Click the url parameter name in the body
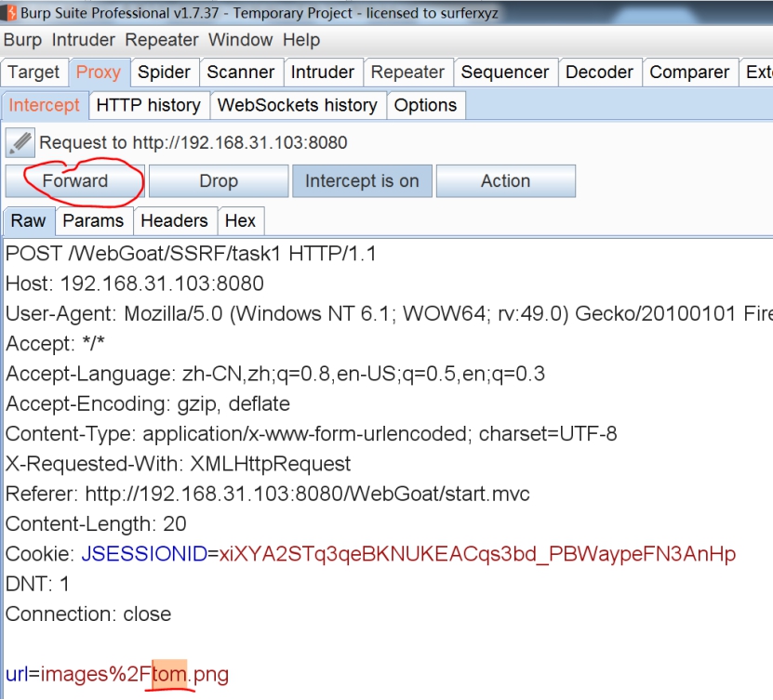773x700 pixels. coord(18,675)
